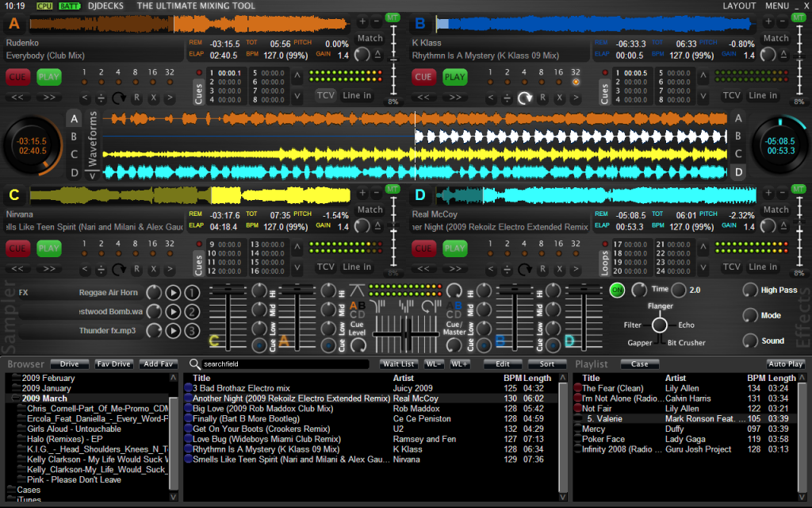812x508 pixels.
Task: Click deck C loop halve divide icon
Action: click(101, 268)
